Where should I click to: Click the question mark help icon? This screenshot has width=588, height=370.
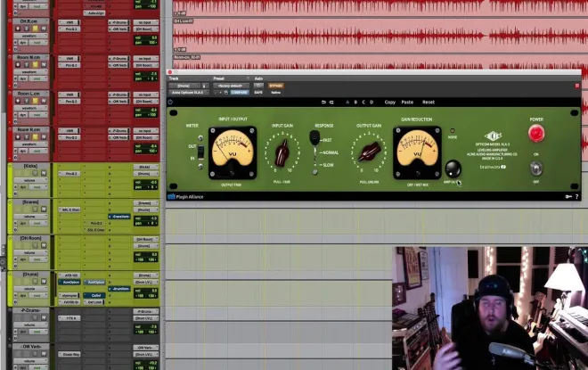tap(576, 197)
